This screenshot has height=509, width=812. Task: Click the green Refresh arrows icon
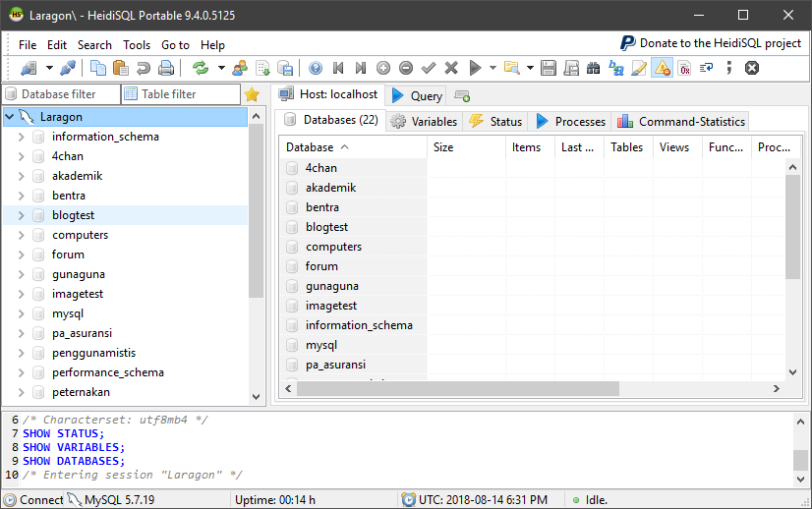[201, 68]
